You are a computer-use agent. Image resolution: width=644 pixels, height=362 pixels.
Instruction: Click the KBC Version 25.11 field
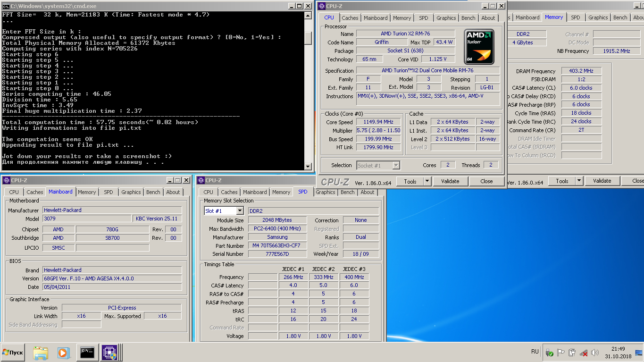click(158, 219)
